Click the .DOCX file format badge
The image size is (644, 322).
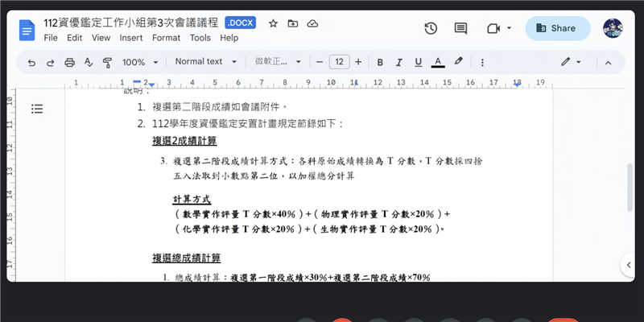tap(240, 23)
